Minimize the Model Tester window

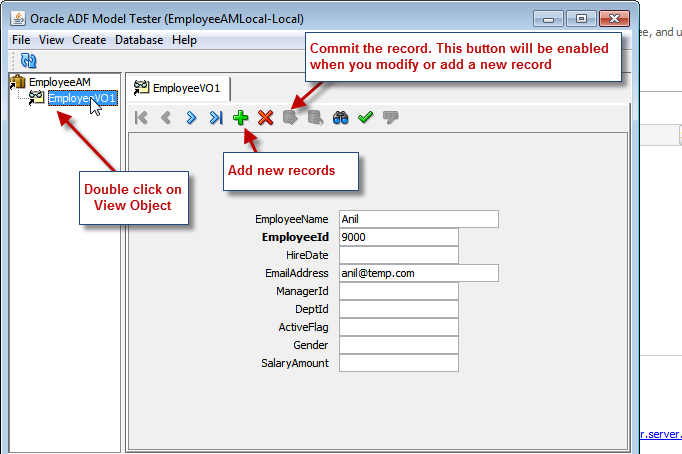pos(548,19)
